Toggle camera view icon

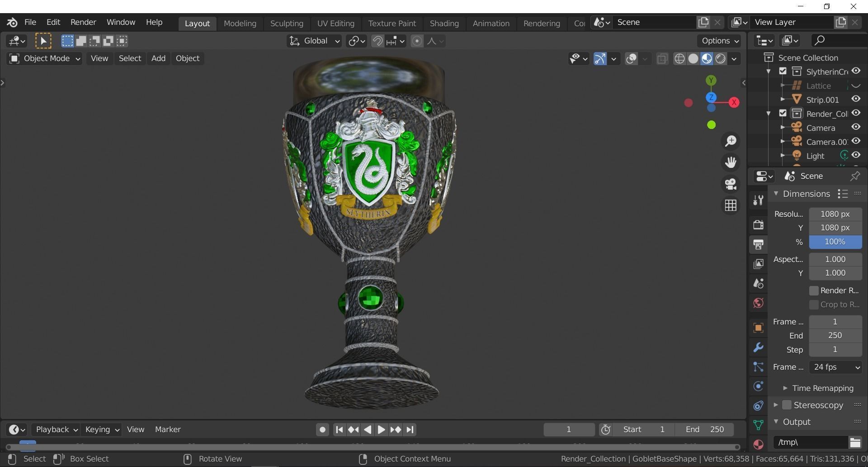(731, 184)
